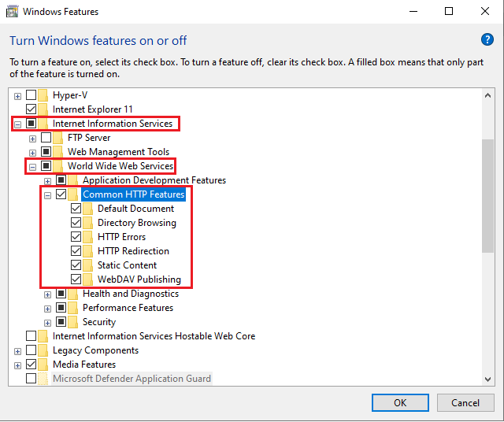Screen dimensions: 504x422
Task: Check Internet Information Services Hostable Web Core
Action: tap(31, 336)
